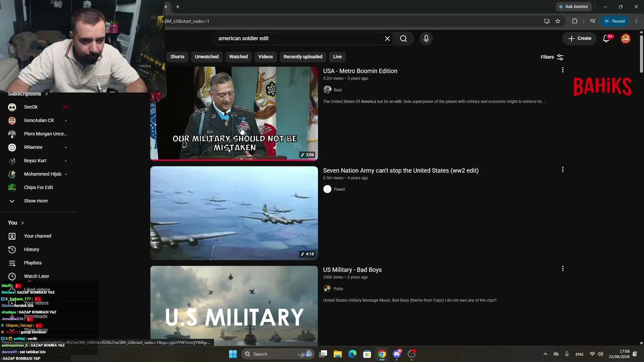Image resolution: width=644 pixels, height=362 pixels.
Task: Click the Create button
Action: point(580,38)
